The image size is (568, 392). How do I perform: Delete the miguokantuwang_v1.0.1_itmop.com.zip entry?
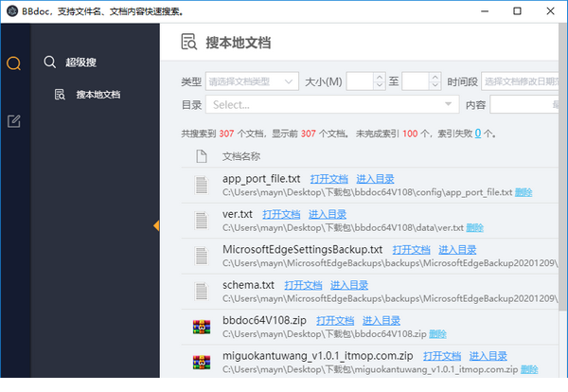tap(529, 369)
